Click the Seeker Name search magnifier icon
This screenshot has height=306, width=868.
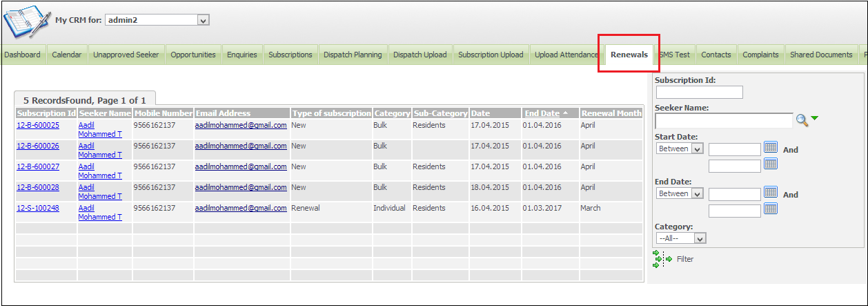pyautogui.click(x=801, y=120)
